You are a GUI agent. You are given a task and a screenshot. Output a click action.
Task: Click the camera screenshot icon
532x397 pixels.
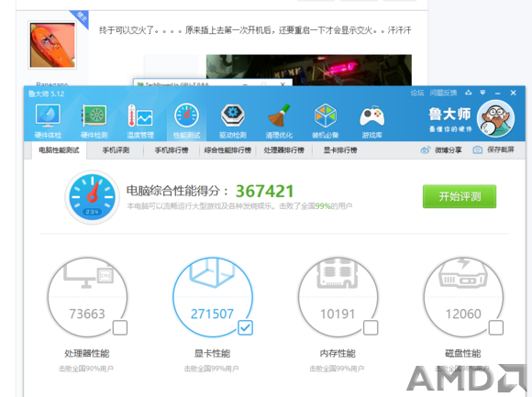477,149
